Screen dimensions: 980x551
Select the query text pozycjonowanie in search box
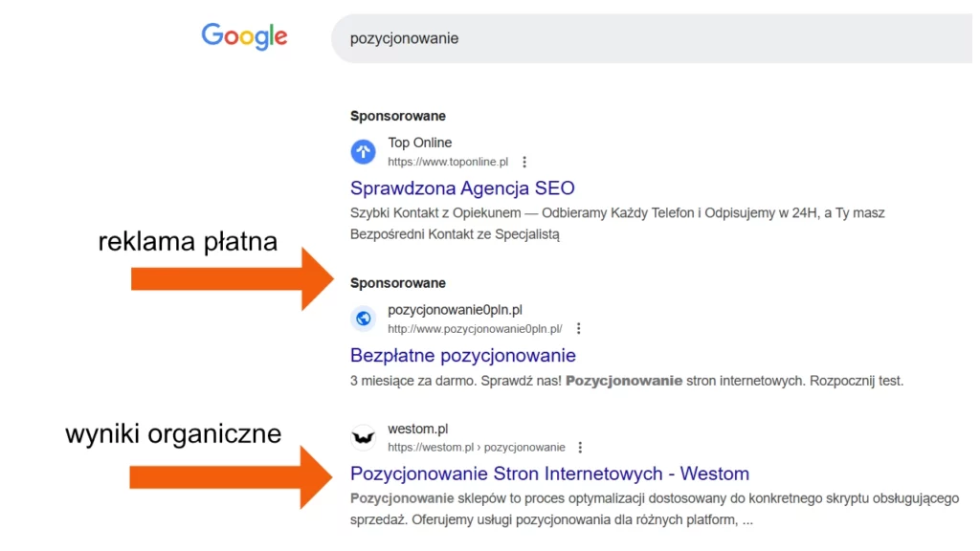[x=405, y=38]
